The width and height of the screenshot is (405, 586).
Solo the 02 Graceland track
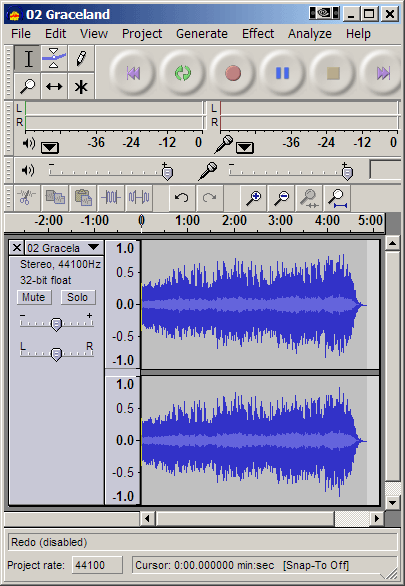click(77, 297)
